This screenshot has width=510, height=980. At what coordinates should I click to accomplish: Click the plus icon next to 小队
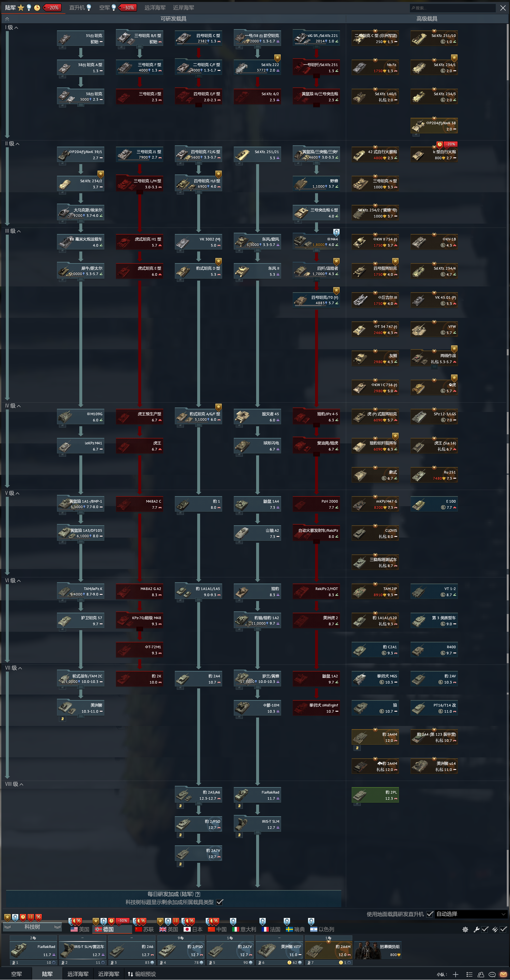[456, 974]
